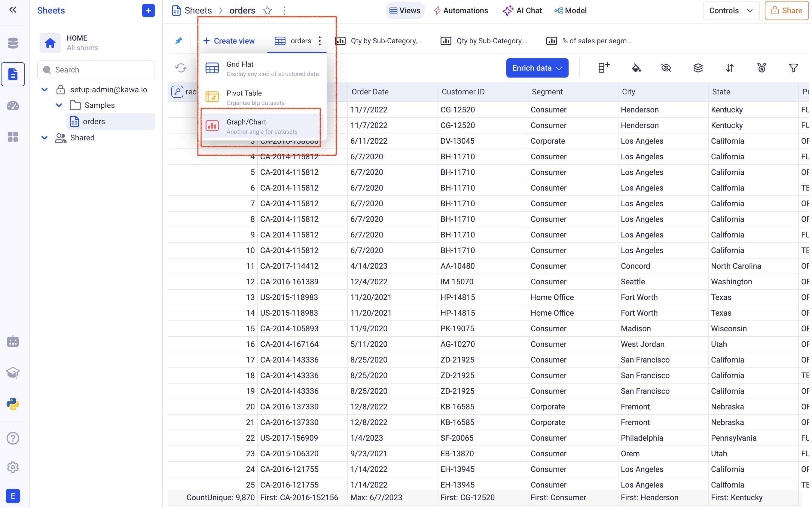
Task: Select the orders sheet in the tree
Action: pos(94,122)
